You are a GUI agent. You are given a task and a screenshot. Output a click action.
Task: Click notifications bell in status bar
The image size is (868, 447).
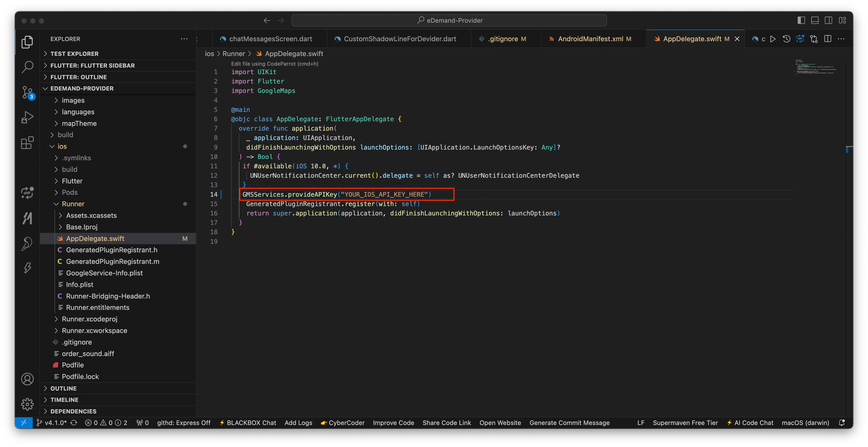pos(841,423)
